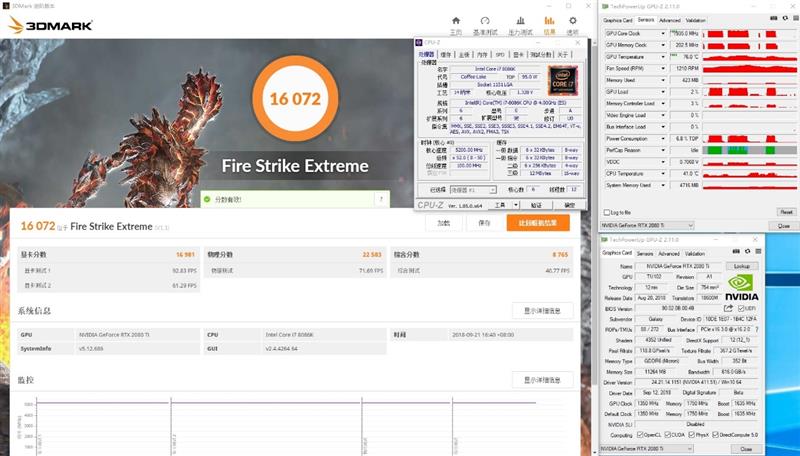Click the GPU Temperature red history graph
Screen dimensions: 800x456
point(749,57)
